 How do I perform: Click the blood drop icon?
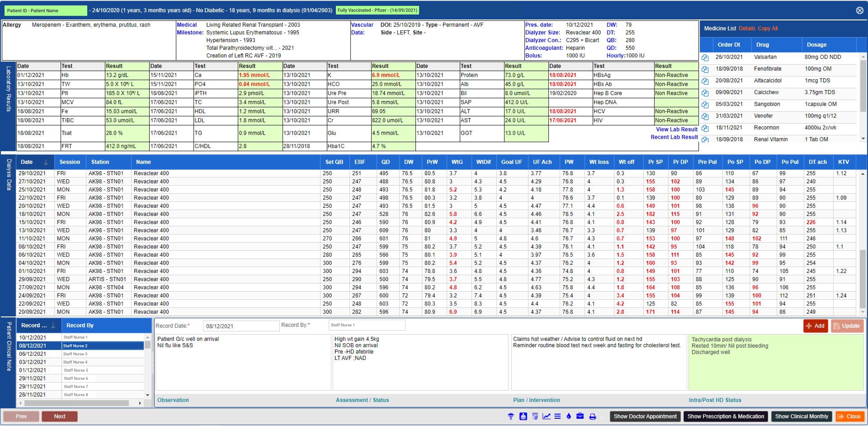tap(569, 416)
